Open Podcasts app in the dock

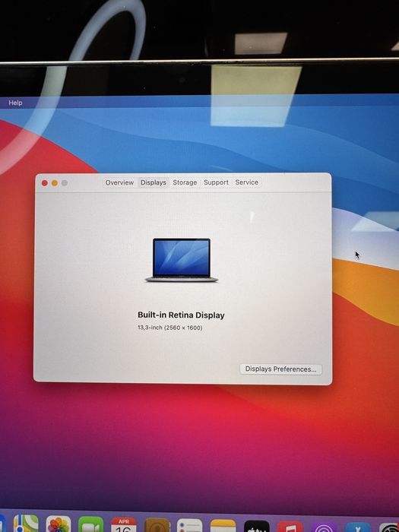(323, 527)
